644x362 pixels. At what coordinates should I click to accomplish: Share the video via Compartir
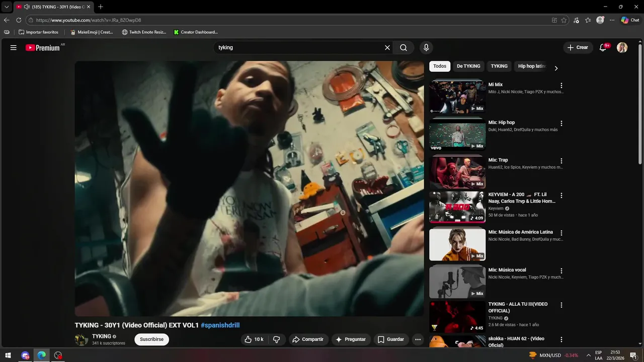[308, 339]
